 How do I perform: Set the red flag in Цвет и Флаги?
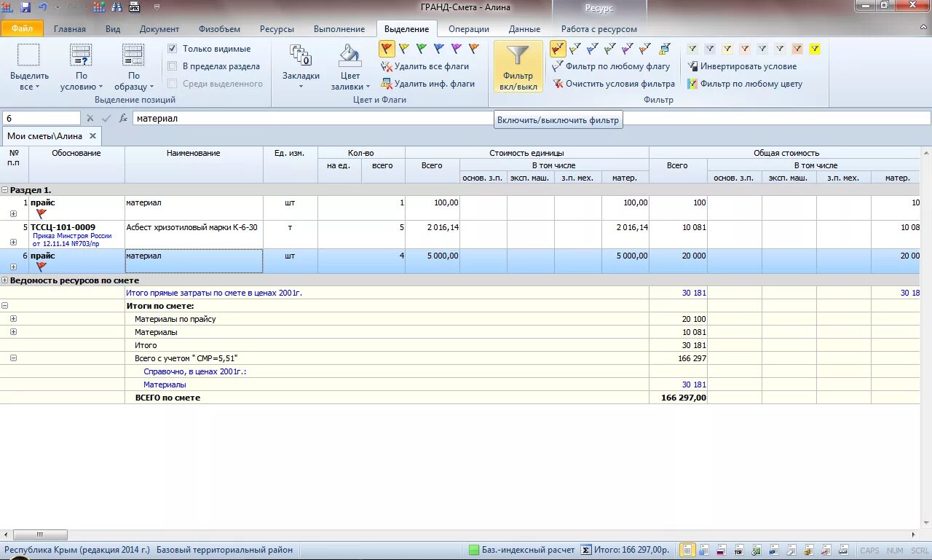[387, 49]
